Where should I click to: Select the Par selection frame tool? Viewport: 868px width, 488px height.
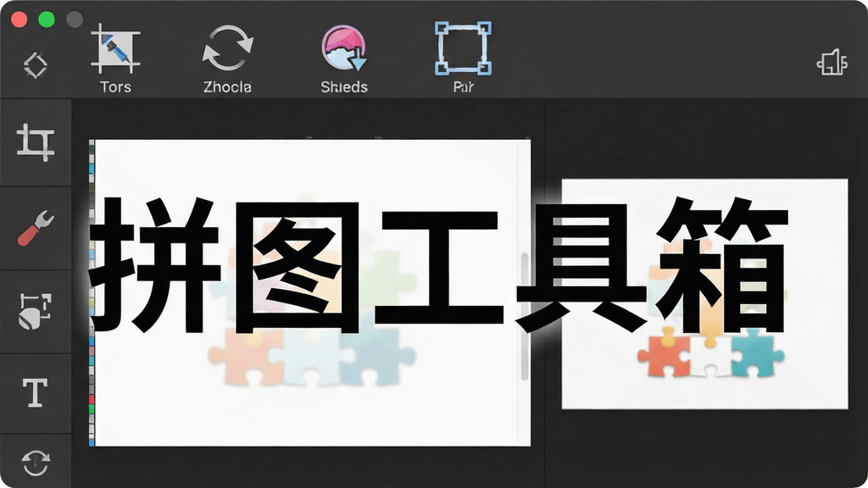click(464, 48)
